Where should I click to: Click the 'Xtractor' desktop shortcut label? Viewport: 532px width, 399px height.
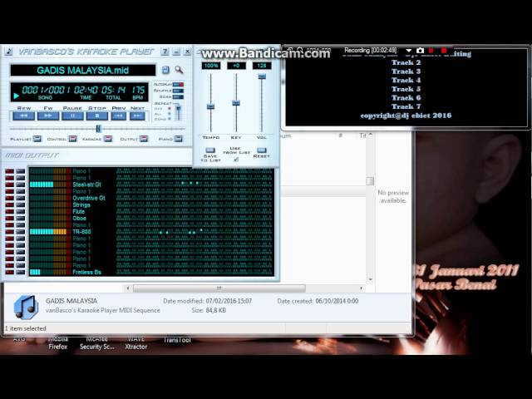[135, 347]
